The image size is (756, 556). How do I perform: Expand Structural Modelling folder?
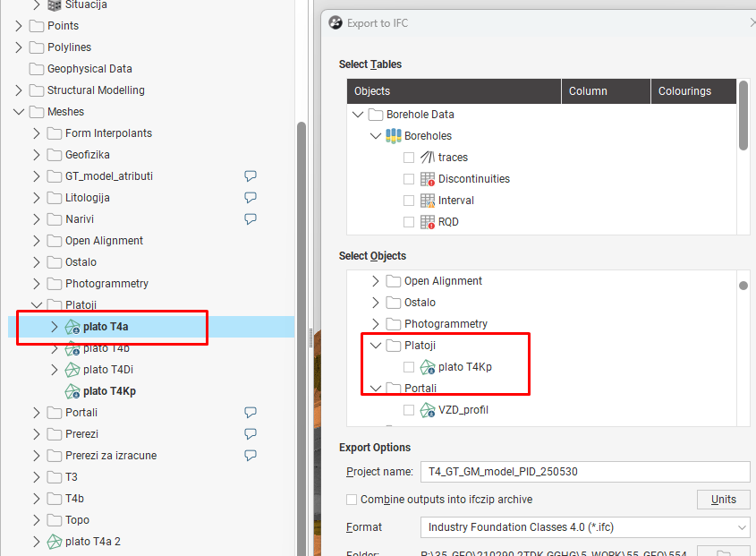(x=19, y=90)
